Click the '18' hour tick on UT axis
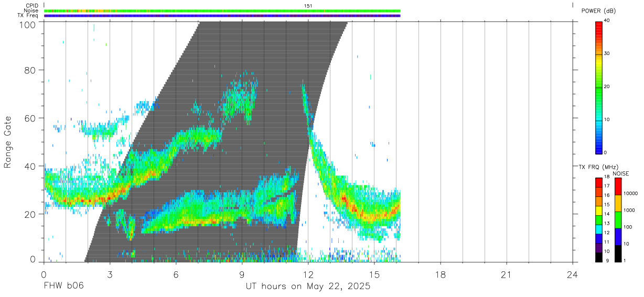The width and height of the screenshot is (644, 297). point(441,274)
